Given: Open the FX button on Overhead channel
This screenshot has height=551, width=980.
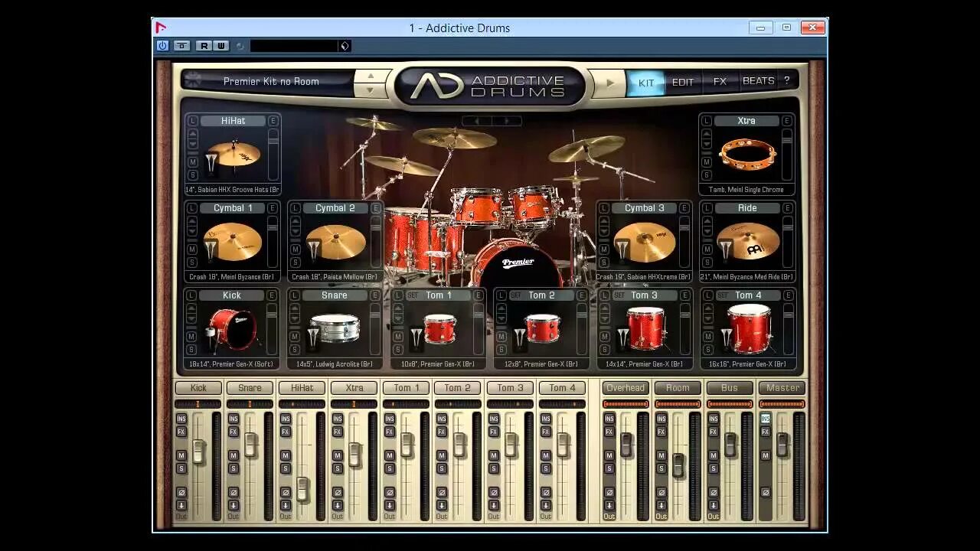Looking at the screenshot, I should point(609,432).
